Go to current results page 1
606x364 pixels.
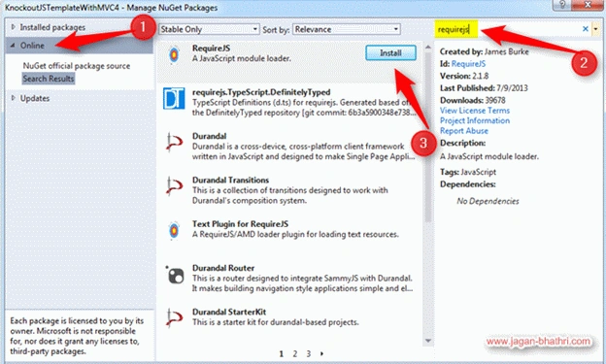click(282, 353)
